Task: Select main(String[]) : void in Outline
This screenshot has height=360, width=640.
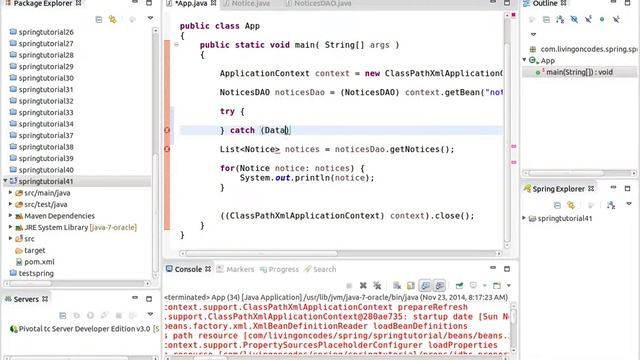Action: (x=579, y=72)
